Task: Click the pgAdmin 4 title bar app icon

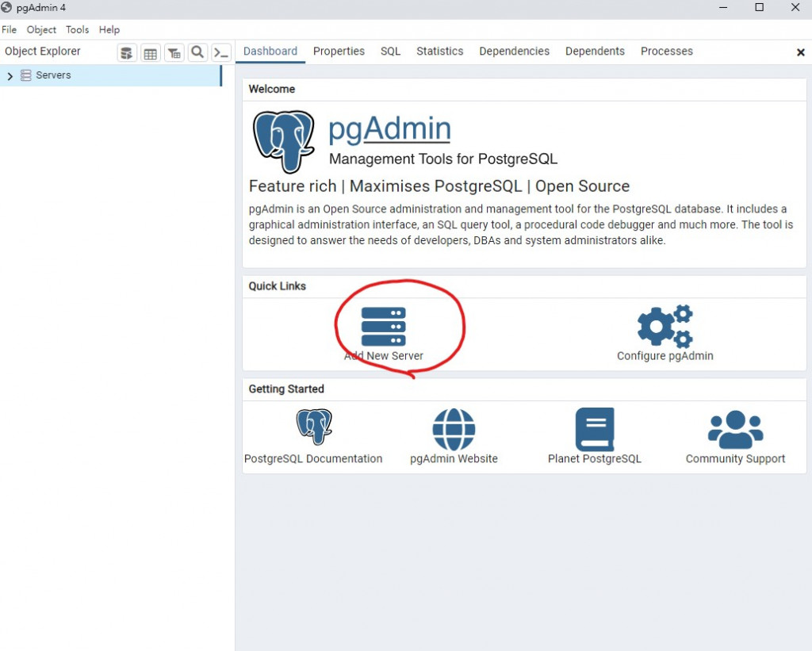Action: tap(6, 7)
